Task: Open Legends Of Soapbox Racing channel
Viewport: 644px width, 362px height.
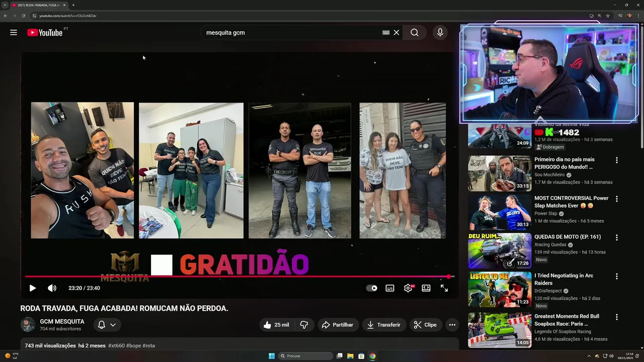Action: point(562,332)
